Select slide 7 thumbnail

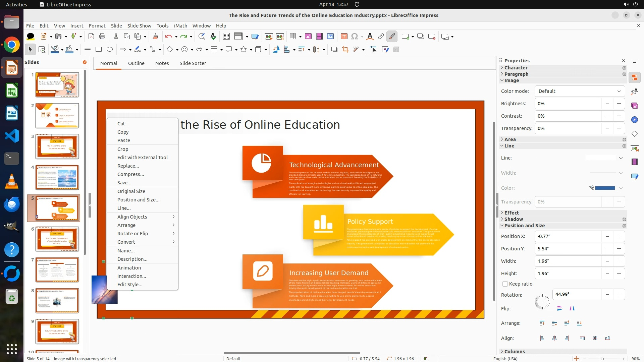click(x=57, y=270)
